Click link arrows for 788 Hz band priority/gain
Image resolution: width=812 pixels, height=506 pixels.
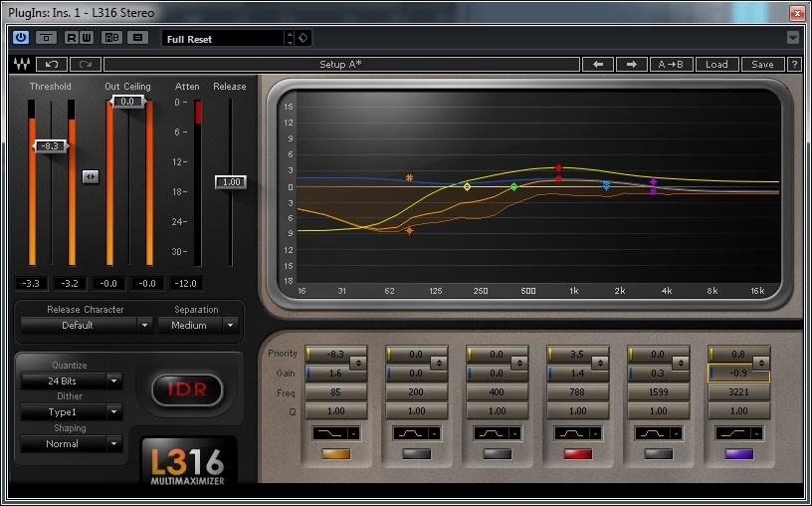click(x=600, y=364)
